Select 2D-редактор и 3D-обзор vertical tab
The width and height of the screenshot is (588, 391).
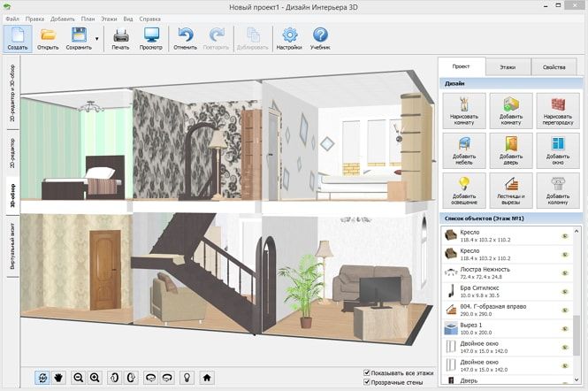click(x=12, y=93)
